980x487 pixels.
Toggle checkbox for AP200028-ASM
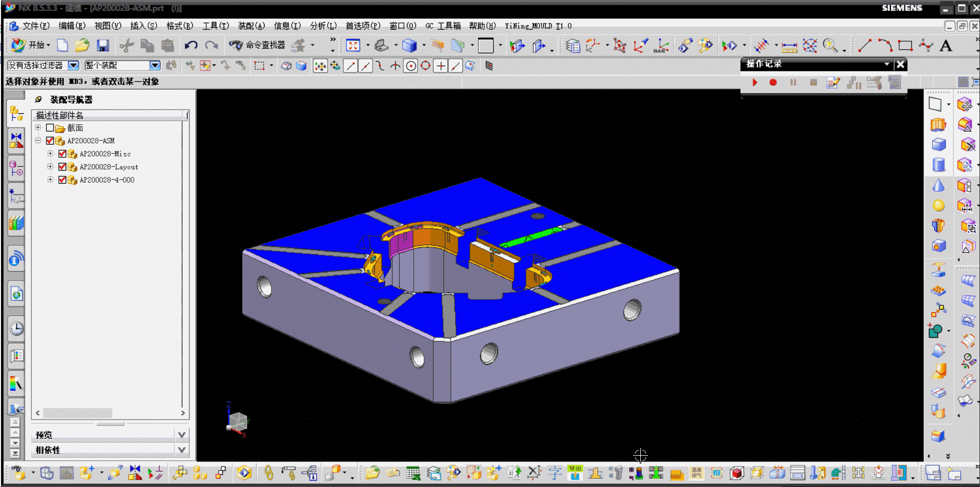(50, 141)
